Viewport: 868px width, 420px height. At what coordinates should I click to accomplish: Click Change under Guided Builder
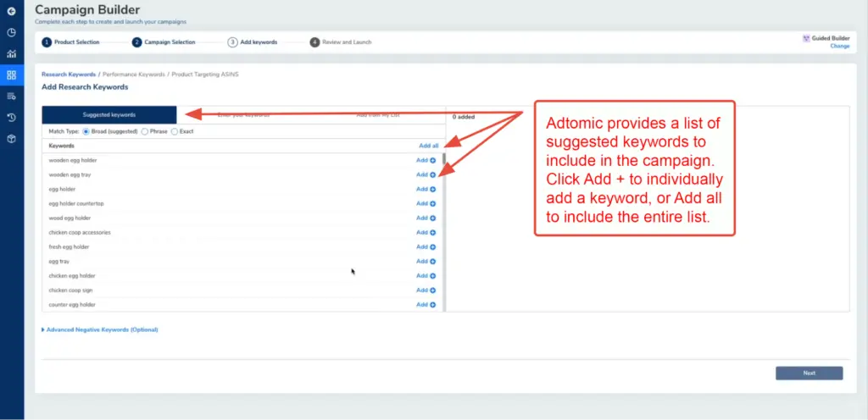[839, 46]
